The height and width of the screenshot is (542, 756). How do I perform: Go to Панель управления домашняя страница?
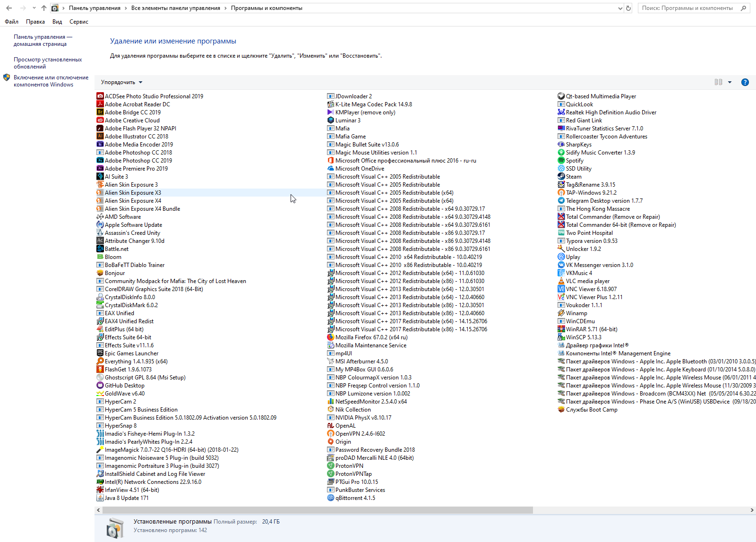[x=43, y=40]
